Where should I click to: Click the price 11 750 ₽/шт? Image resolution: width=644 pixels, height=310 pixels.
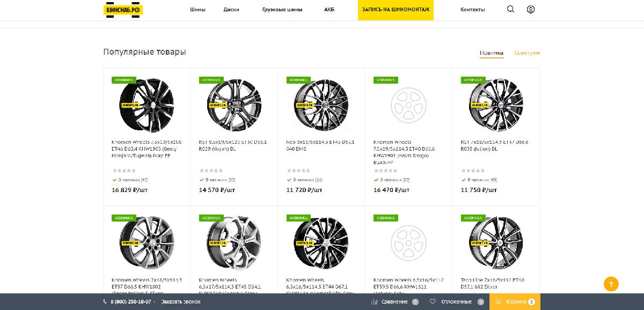pyautogui.click(x=479, y=190)
